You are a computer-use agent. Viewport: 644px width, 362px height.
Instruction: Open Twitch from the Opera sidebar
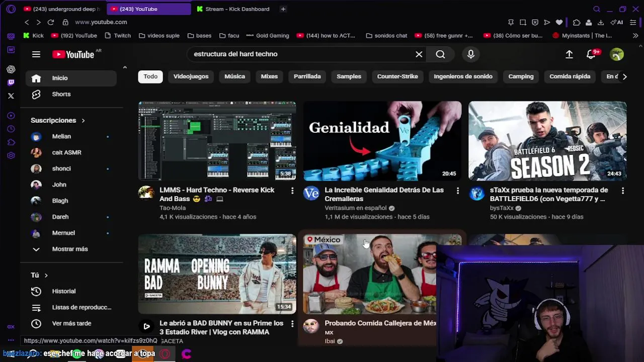coord(11,82)
